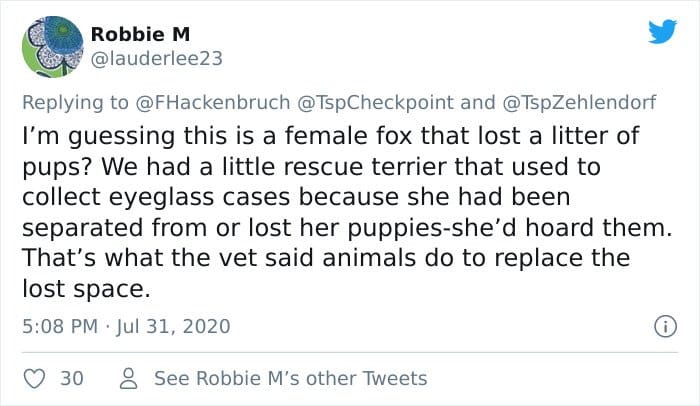Click the 30 likes count
This screenshot has height=406, width=700.
(72, 379)
